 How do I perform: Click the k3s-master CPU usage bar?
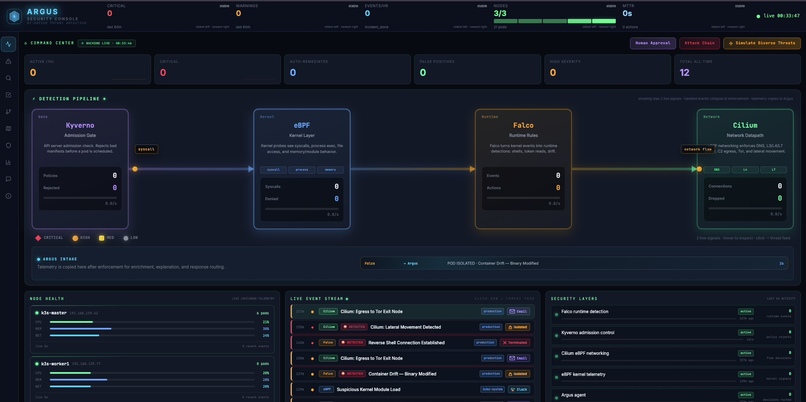click(x=152, y=322)
